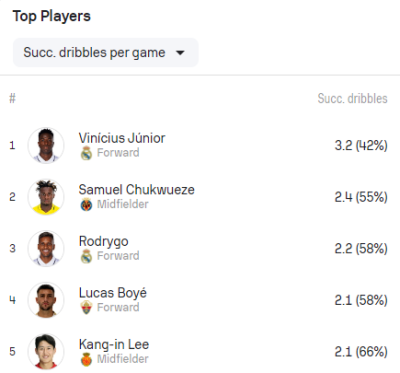
Task: Click the Succ. dribbles column header
Action: pyautogui.click(x=352, y=98)
